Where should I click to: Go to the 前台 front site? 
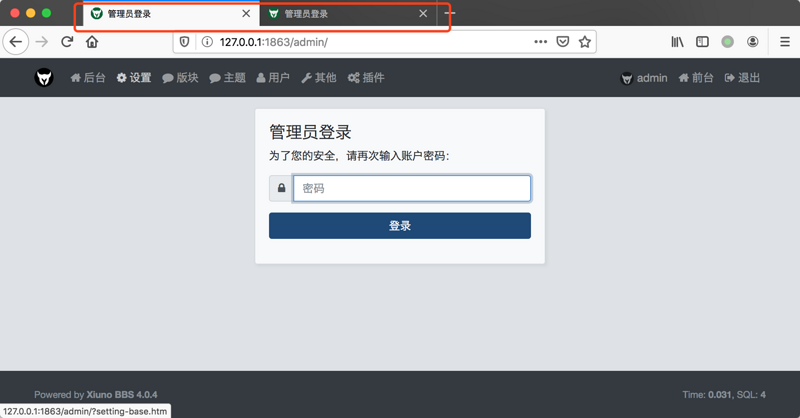pos(696,78)
